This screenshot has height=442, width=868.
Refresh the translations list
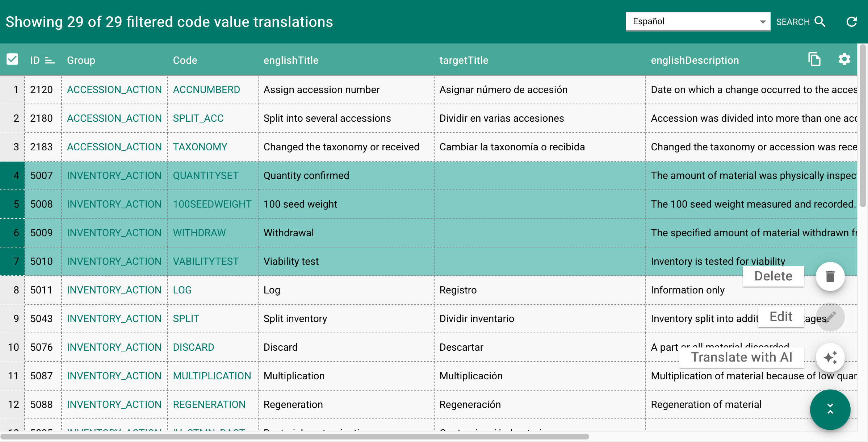tap(852, 22)
